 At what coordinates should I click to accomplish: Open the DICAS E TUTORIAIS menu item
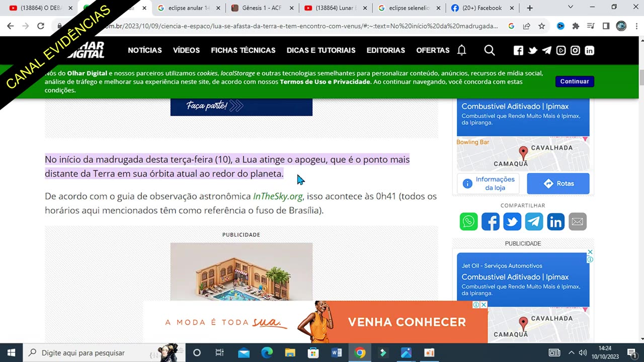321,50
